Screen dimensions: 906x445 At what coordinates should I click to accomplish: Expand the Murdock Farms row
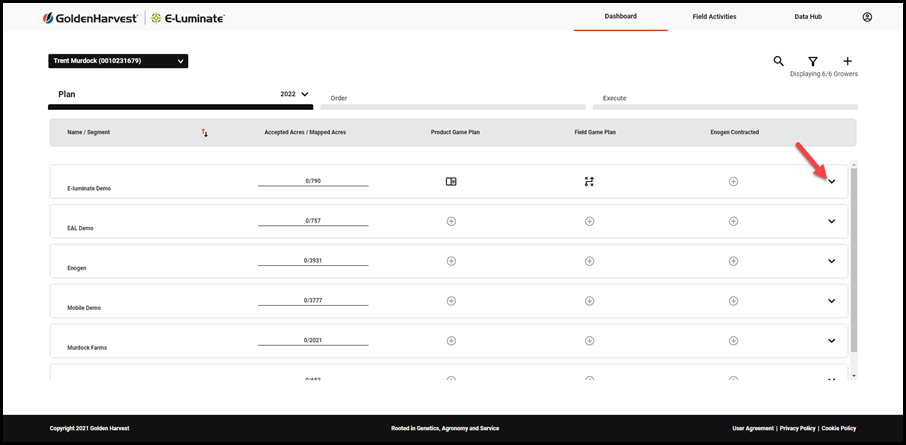[x=831, y=341]
